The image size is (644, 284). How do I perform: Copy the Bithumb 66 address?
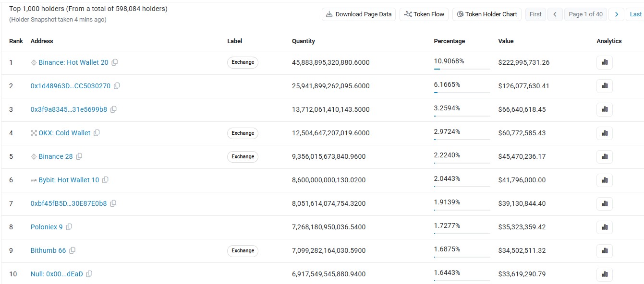(72, 250)
